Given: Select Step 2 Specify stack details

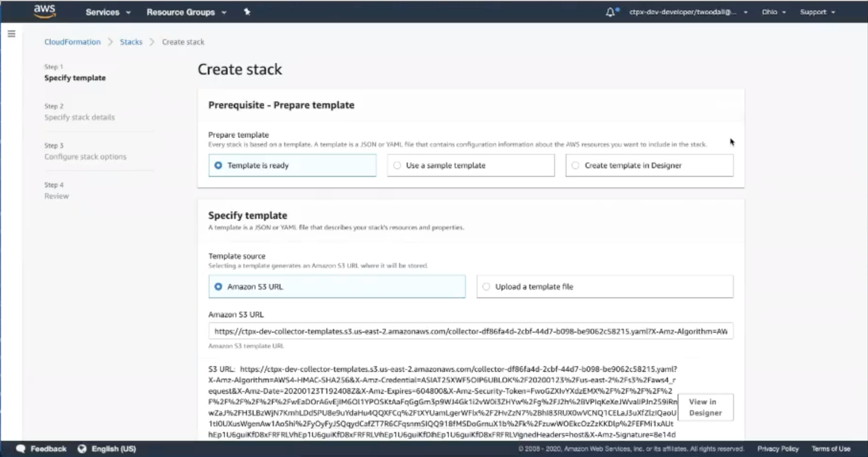Looking at the screenshot, I should point(79,112).
